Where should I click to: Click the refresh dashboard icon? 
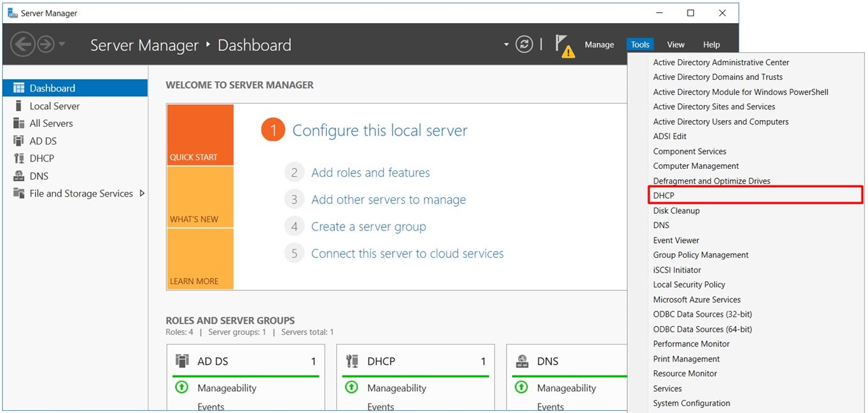[x=524, y=44]
